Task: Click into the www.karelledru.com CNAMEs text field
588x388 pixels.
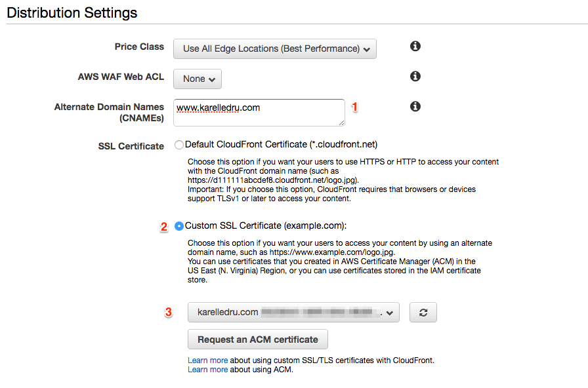Action: (259, 112)
